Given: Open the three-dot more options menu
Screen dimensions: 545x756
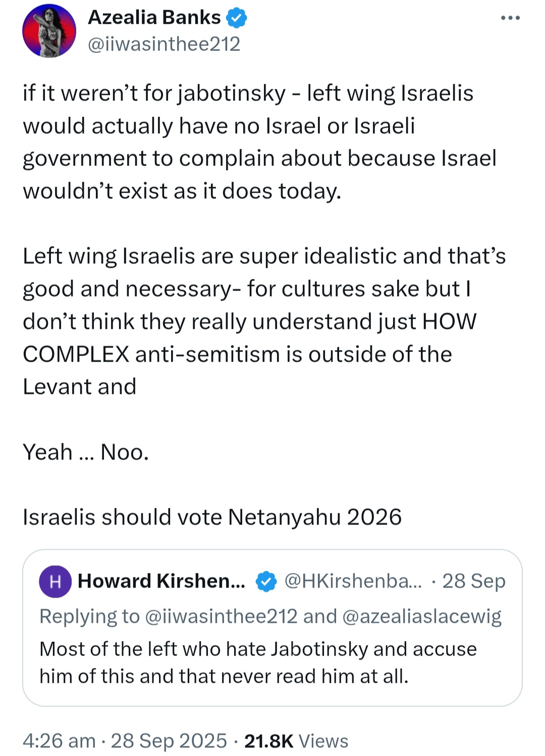Looking at the screenshot, I should (x=510, y=18).
